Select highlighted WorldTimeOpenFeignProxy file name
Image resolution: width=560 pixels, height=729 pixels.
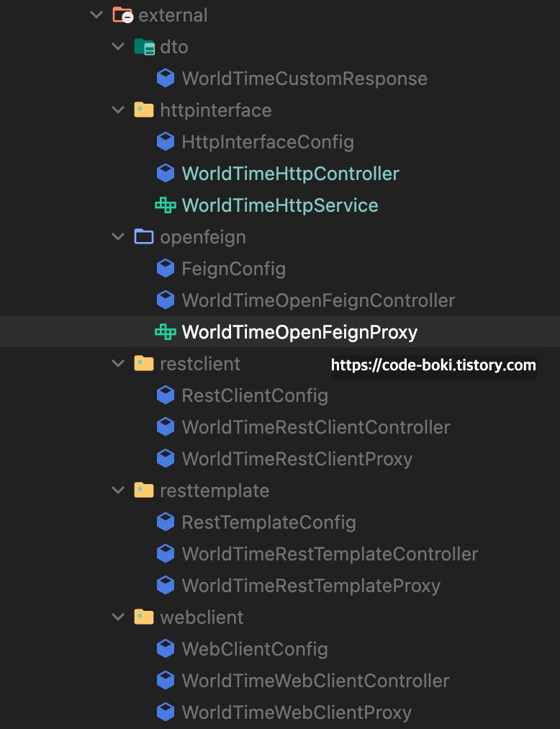pos(299,332)
